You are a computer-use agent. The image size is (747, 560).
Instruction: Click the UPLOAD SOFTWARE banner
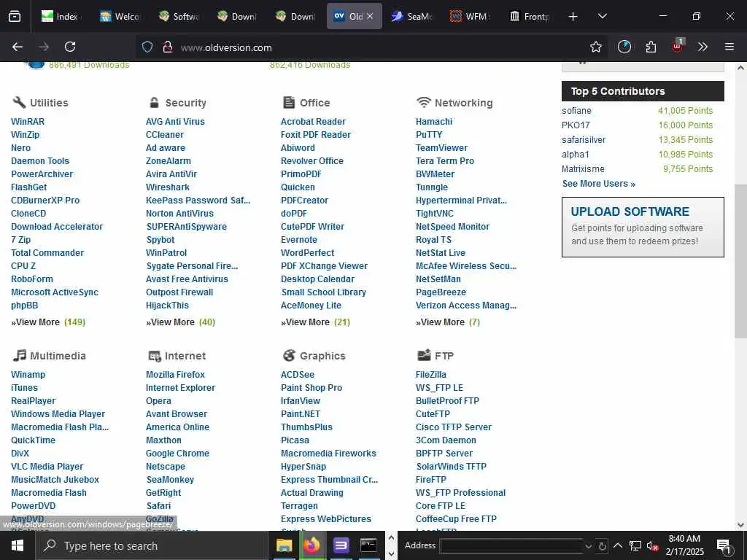[x=643, y=227]
